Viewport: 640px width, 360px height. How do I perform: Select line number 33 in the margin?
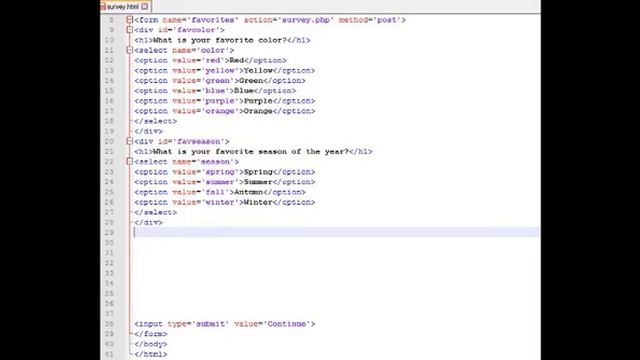(x=109, y=273)
